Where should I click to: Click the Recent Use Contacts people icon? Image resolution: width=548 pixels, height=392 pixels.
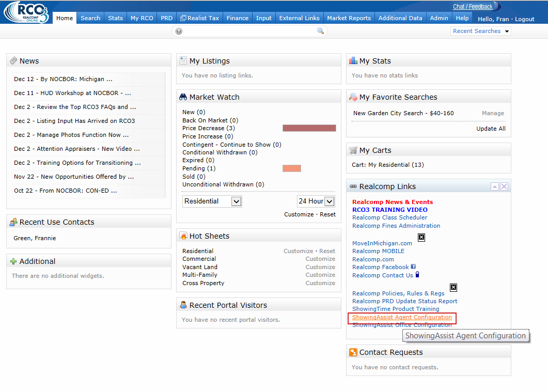click(13, 222)
